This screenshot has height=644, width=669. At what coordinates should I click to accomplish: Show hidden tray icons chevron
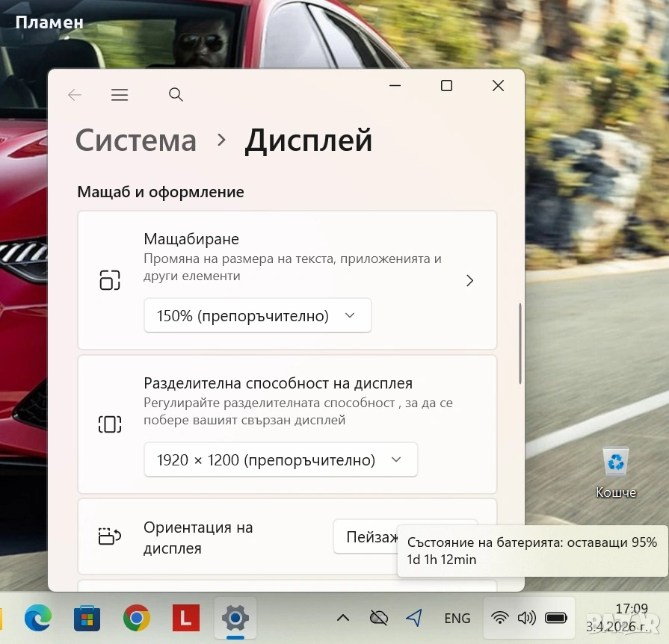(x=343, y=618)
